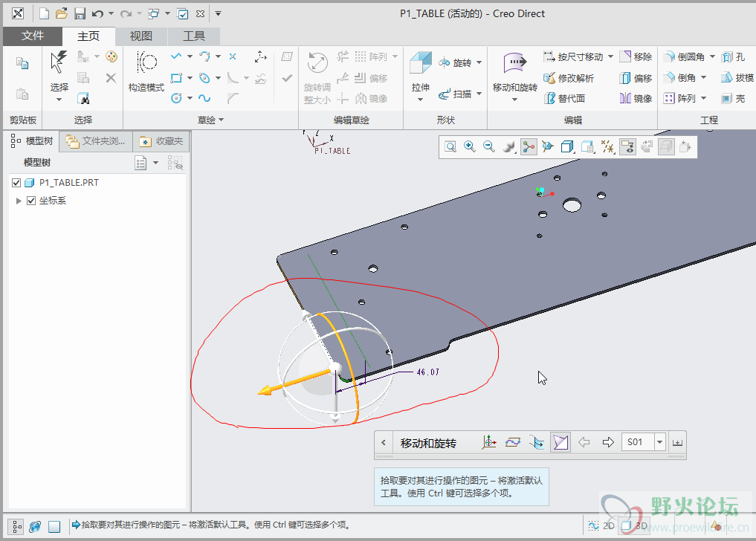Zoom in with the magnifier plus icon

click(x=470, y=146)
